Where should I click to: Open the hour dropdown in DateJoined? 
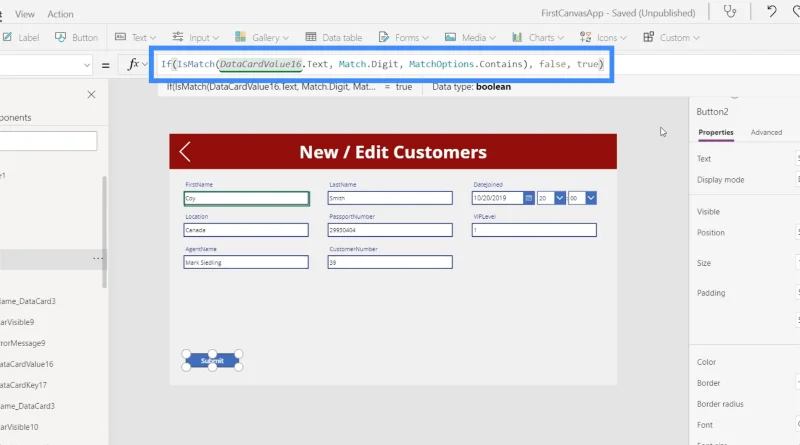560,198
